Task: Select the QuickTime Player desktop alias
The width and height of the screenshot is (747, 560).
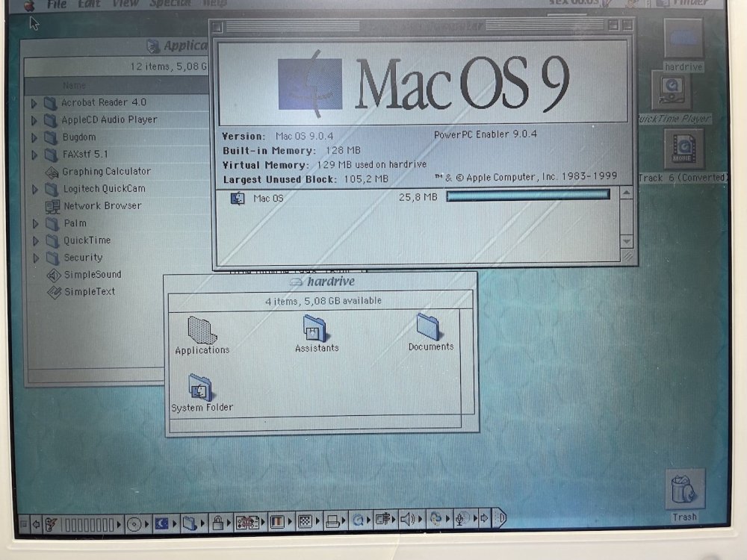Action: [672, 90]
